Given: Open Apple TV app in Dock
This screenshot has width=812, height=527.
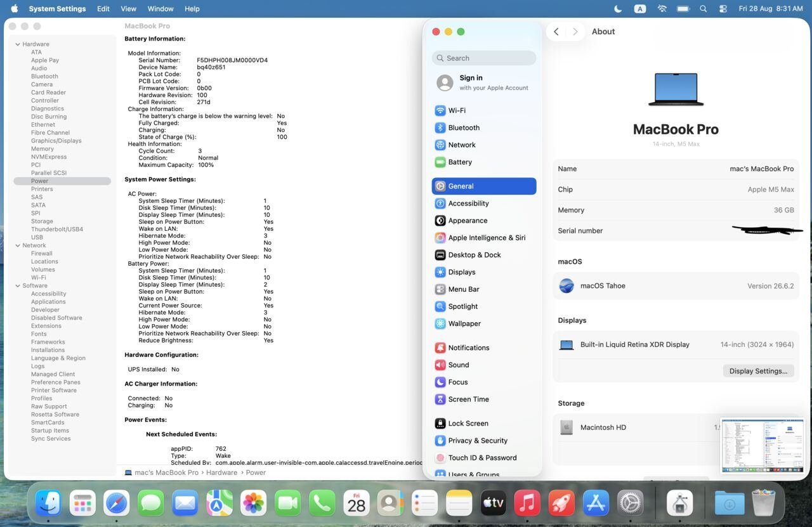Looking at the screenshot, I should [493, 504].
